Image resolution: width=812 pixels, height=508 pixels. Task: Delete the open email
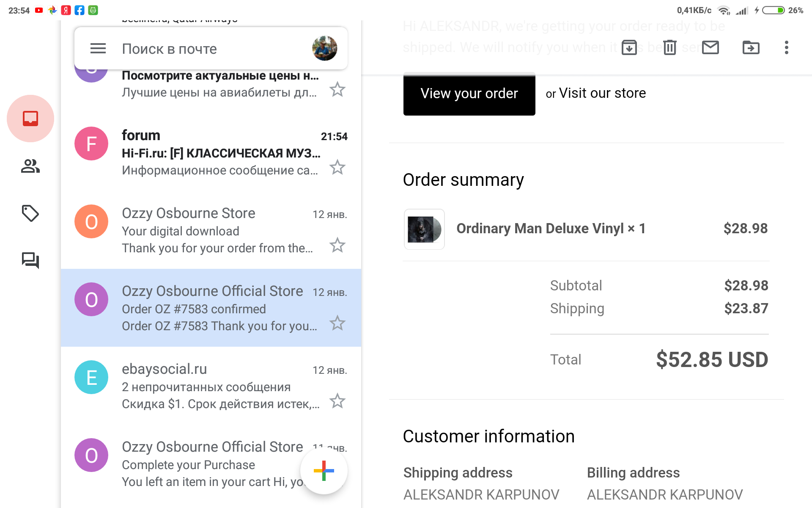tap(670, 47)
